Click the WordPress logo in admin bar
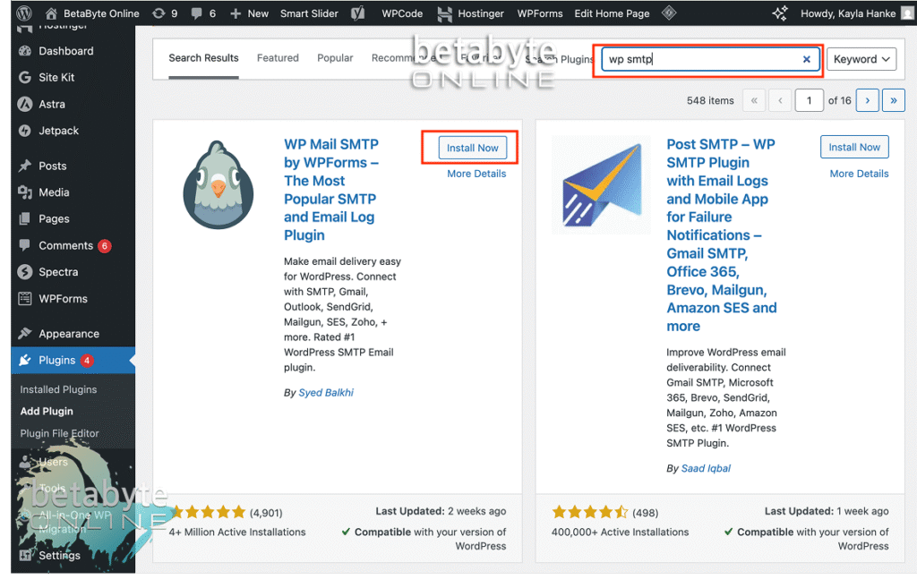The height and width of the screenshot is (588, 917). [x=24, y=13]
